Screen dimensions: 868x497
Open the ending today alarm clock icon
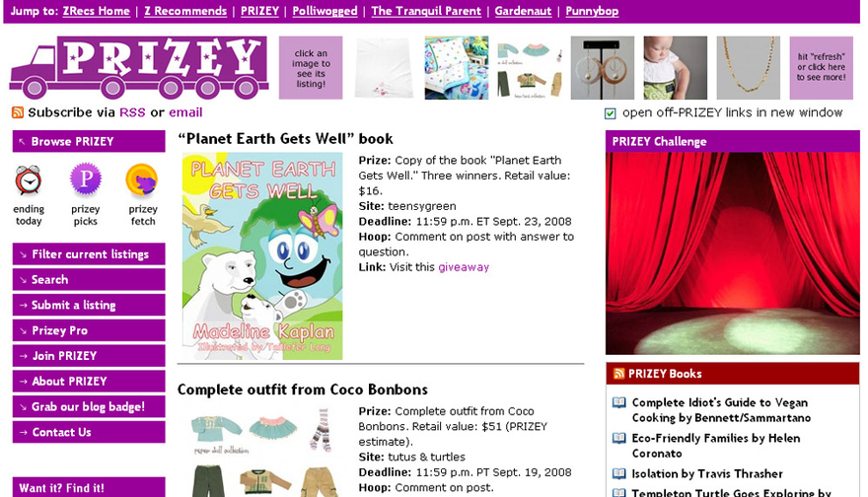click(x=29, y=179)
